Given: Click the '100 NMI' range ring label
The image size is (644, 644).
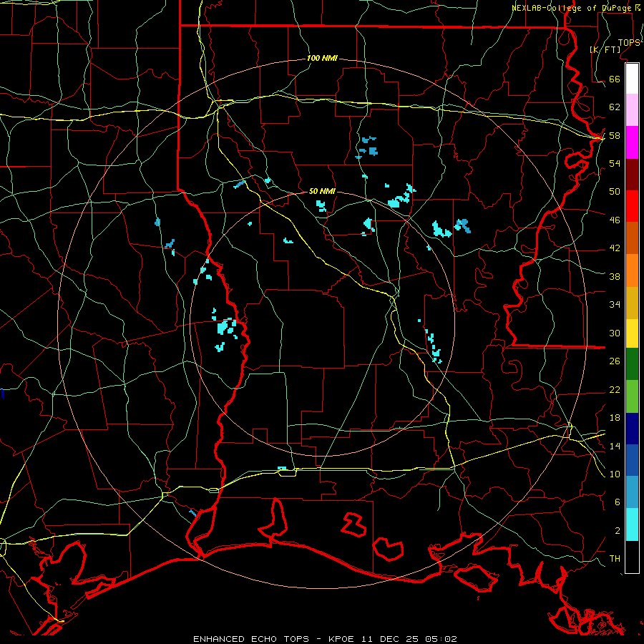Looking at the screenshot, I should [x=322, y=59].
